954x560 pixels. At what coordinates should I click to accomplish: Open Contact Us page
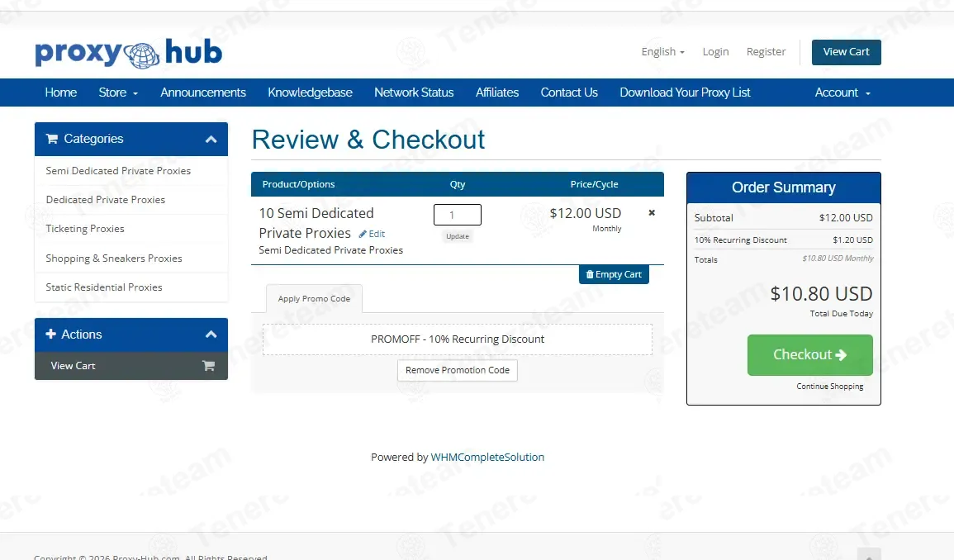[569, 93]
